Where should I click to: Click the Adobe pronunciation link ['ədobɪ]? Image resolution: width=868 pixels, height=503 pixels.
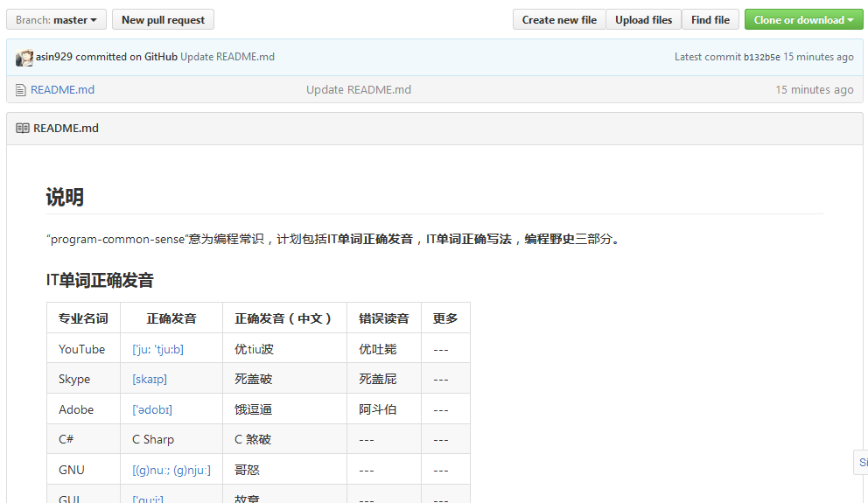152,409
